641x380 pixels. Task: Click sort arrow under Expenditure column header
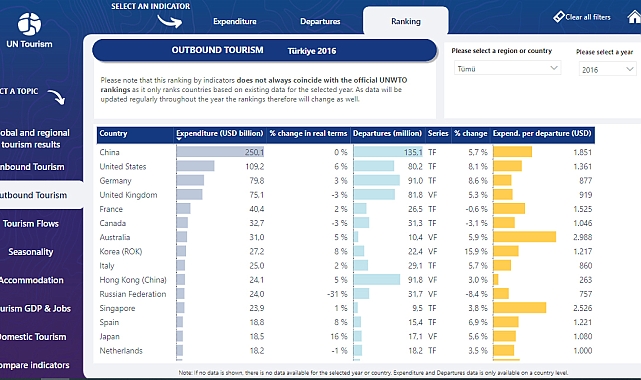179,139
